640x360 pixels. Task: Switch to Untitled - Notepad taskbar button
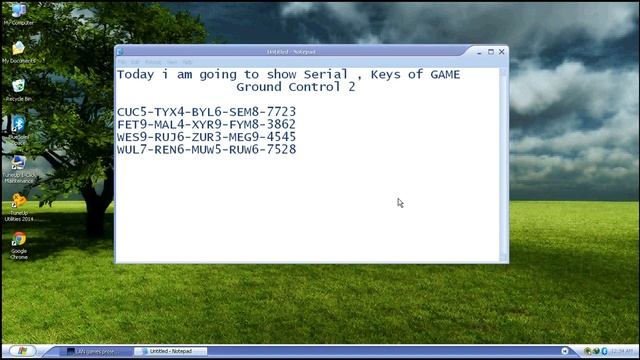pyautogui.click(x=171, y=351)
